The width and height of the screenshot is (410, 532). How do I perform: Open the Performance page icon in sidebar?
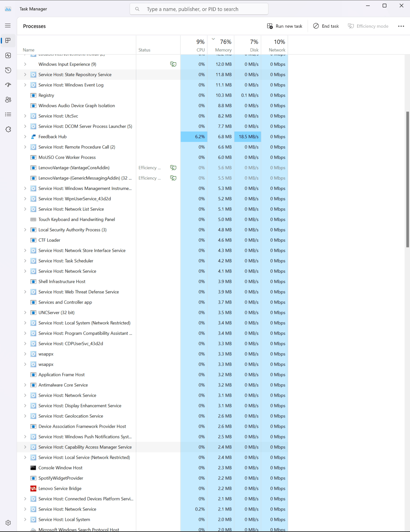click(8, 55)
